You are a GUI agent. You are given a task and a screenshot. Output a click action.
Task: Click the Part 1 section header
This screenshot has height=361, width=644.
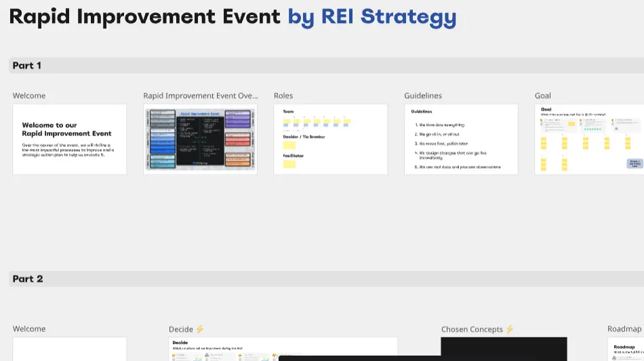(x=27, y=66)
